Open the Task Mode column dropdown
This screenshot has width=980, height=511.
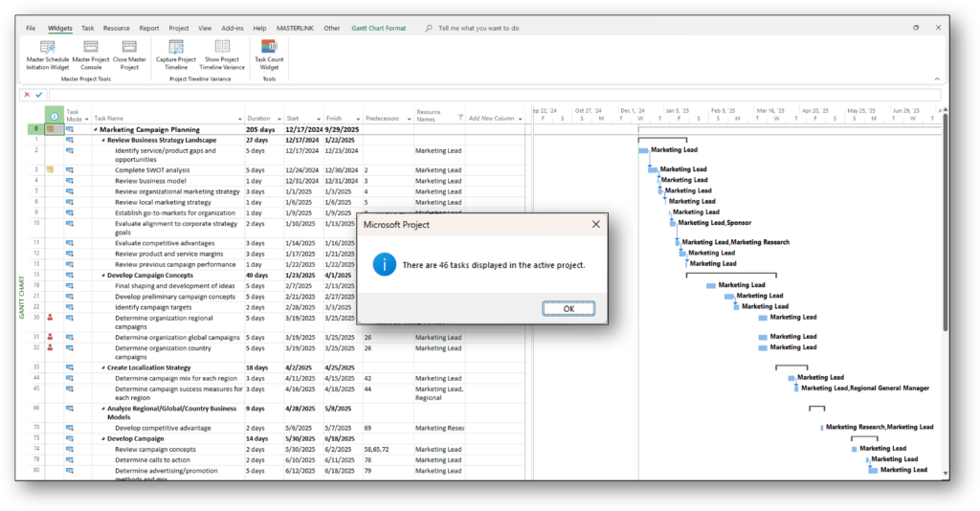[86, 120]
